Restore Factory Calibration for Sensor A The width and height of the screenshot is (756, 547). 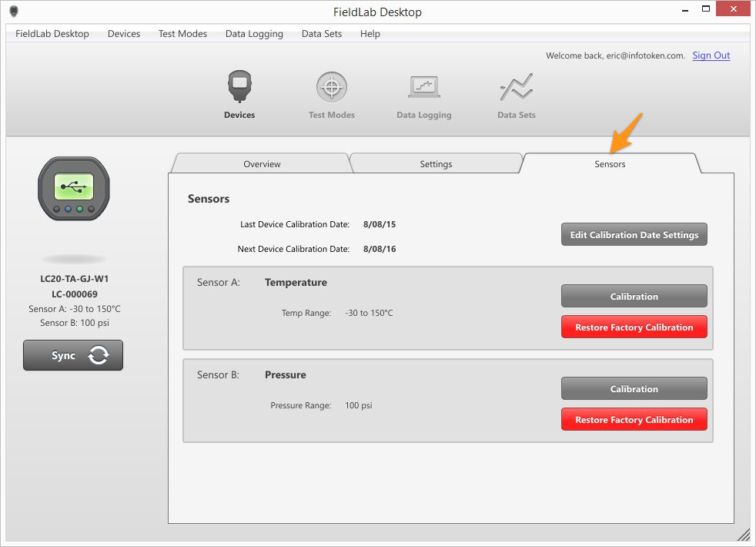point(634,327)
